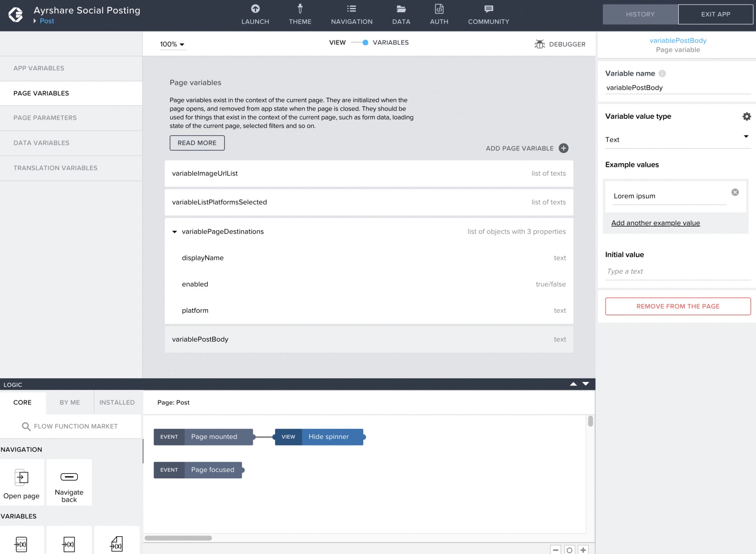This screenshot has height=554, width=756.
Task: Click the View/Variables mode slider
Action: pyautogui.click(x=365, y=42)
